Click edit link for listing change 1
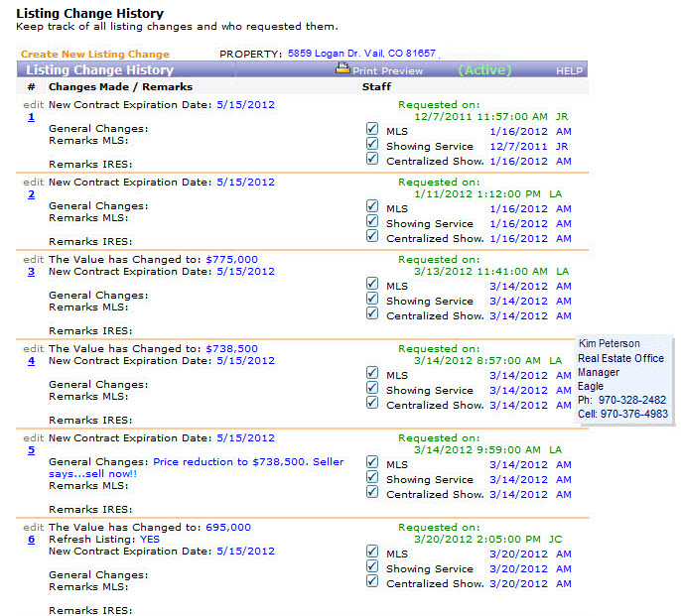The image size is (681, 616). click(33, 103)
